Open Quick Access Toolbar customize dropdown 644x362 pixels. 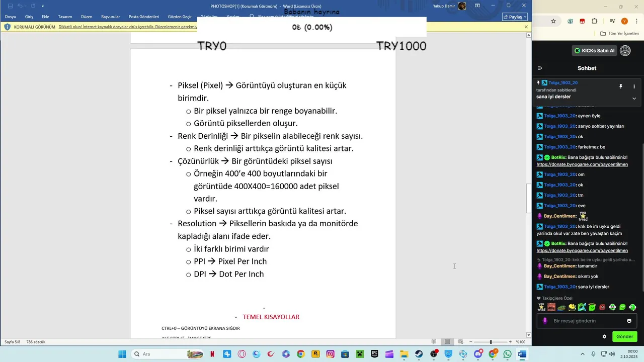(x=43, y=6)
